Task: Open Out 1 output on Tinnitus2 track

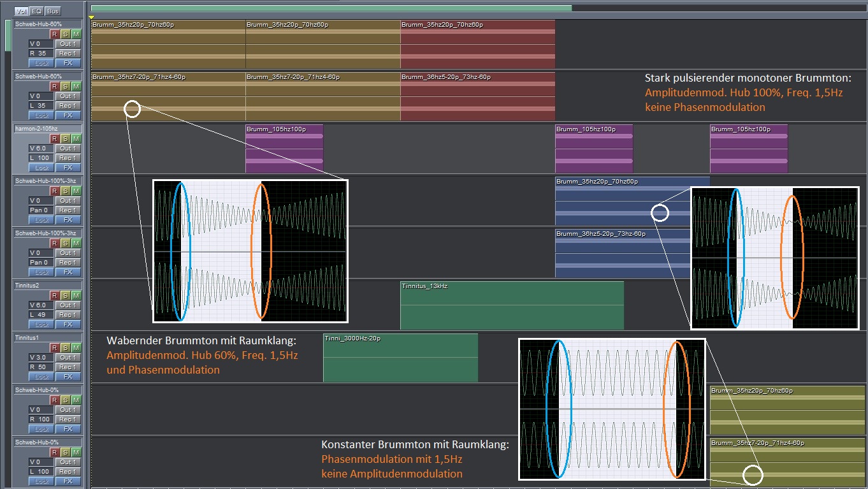Action: [68, 305]
